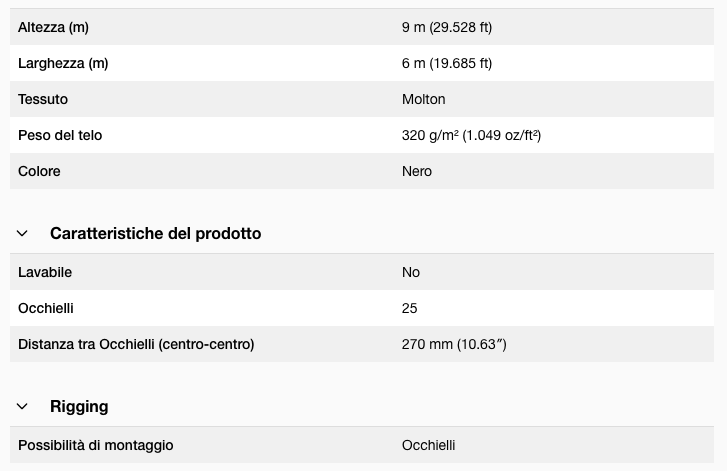Click the Distanza tra Occhielli label
The height and width of the screenshot is (471, 727).
pos(136,344)
